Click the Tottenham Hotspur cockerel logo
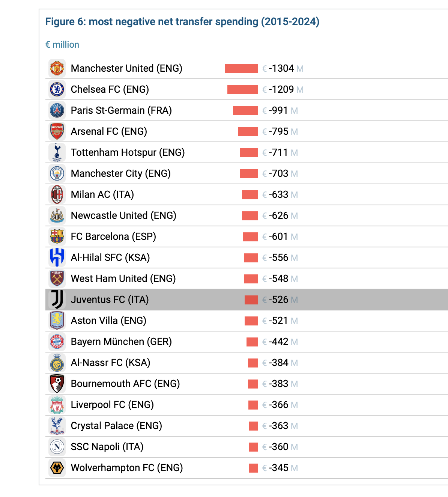Screen dimensions: 448x497 pyautogui.click(x=57, y=152)
